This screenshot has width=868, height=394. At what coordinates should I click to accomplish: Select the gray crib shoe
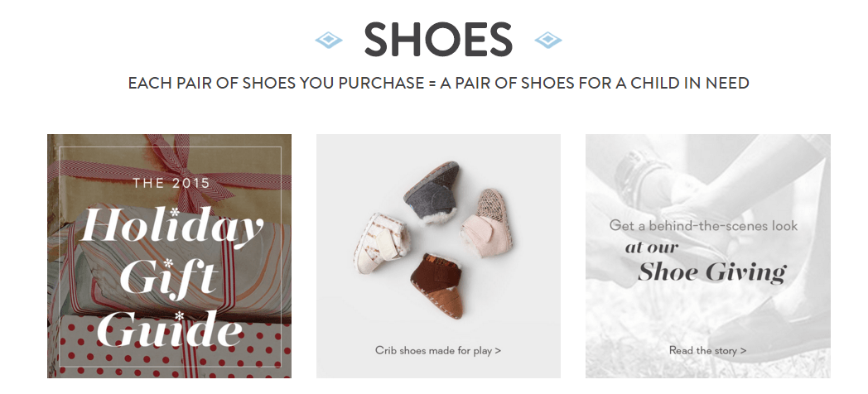click(x=433, y=190)
